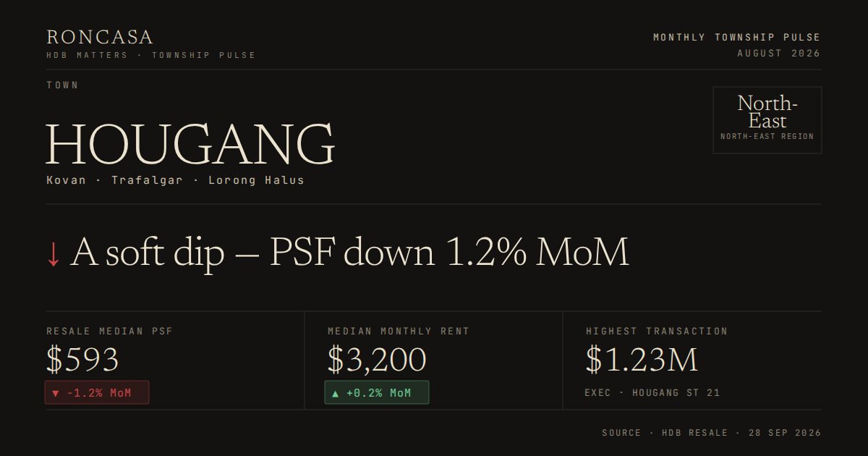Screen dimensions: 868x456
Task: Click the Kovan neighbourhood label
Action: 66,180
